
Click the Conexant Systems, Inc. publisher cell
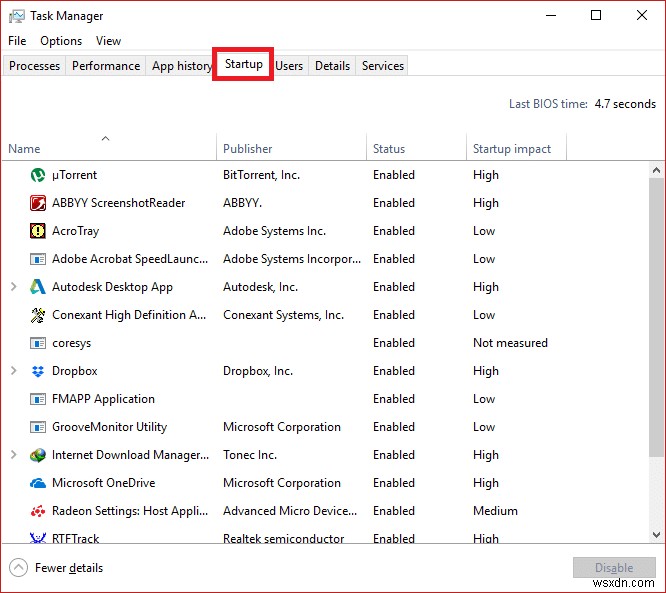tap(283, 315)
